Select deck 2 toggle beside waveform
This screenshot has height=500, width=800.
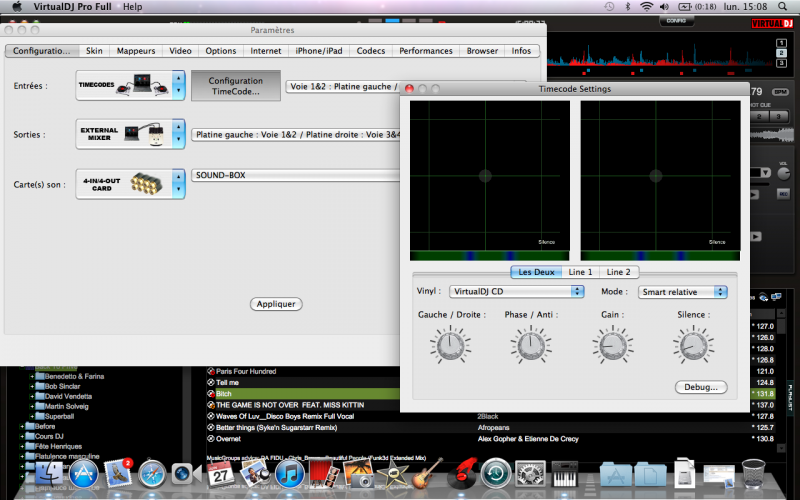coord(781,53)
